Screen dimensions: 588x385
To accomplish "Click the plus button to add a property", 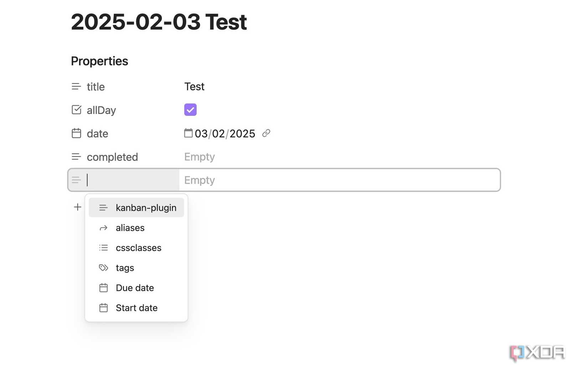I will (77, 207).
